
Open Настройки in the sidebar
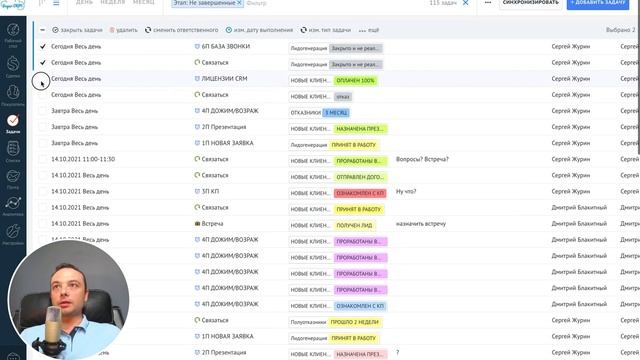pyautogui.click(x=13, y=234)
